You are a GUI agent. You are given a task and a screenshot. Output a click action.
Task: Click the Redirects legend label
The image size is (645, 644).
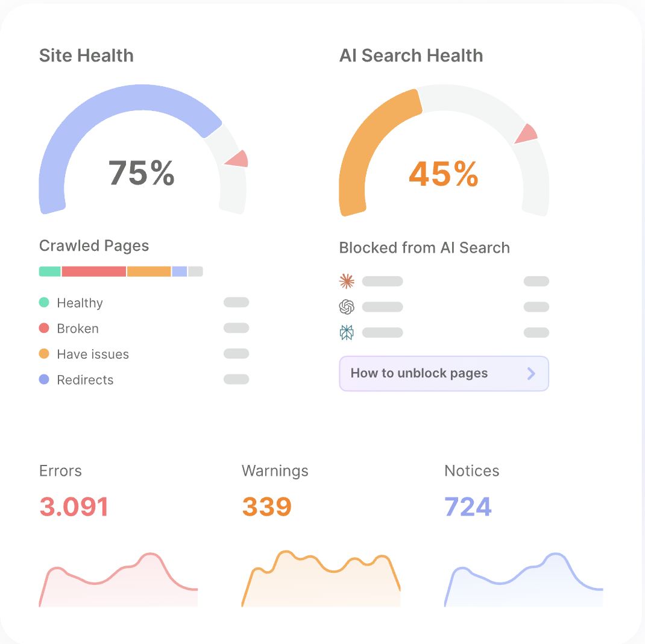pyautogui.click(x=85, y=379)
